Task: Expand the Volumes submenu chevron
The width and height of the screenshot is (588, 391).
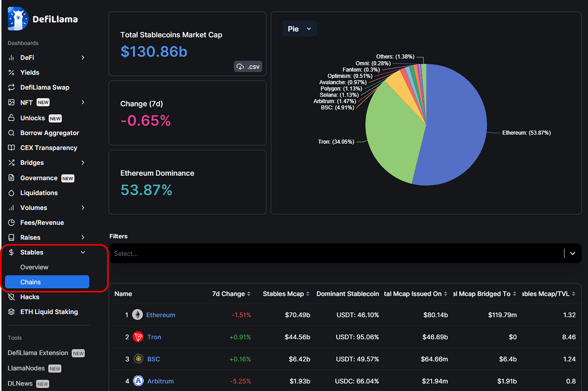Action: click(x=83, y=208)
